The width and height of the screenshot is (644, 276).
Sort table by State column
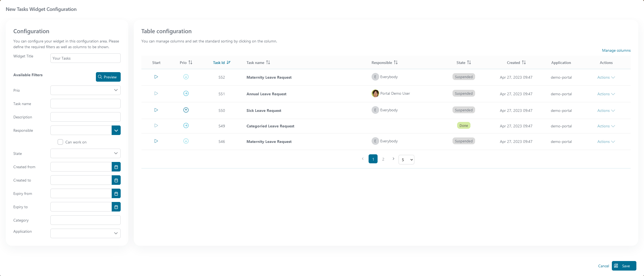click(x=469, y=62)
